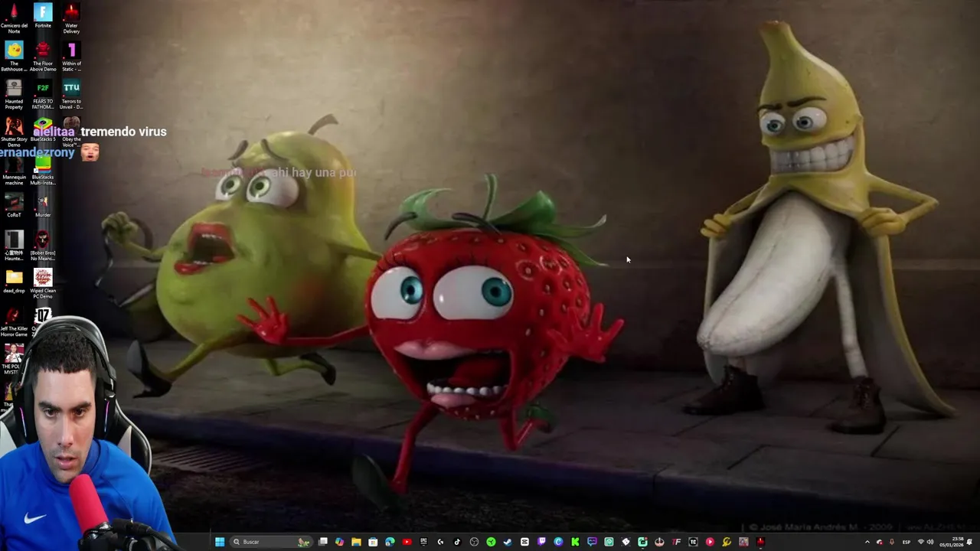980x551 pixels.
Task: Switch to OBS Studio in the taskbar
Action: (x=474, y=542)
